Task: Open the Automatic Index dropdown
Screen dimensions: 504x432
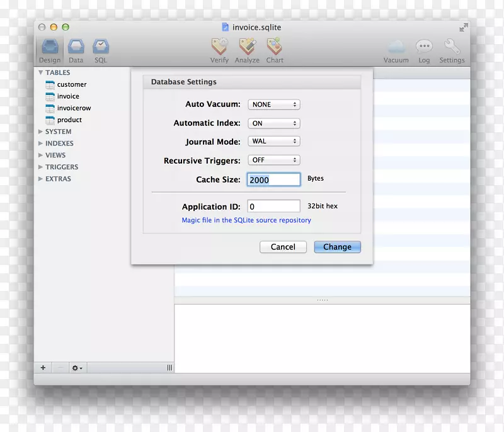Action: click(x=273, y=123)
